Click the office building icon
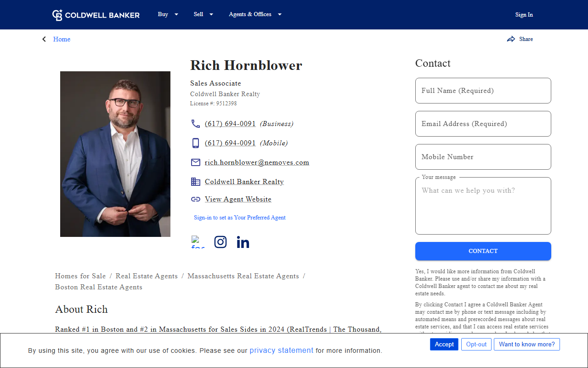Image resolution: width=588 pixels, height=368 pixels. tap(196, 182)
